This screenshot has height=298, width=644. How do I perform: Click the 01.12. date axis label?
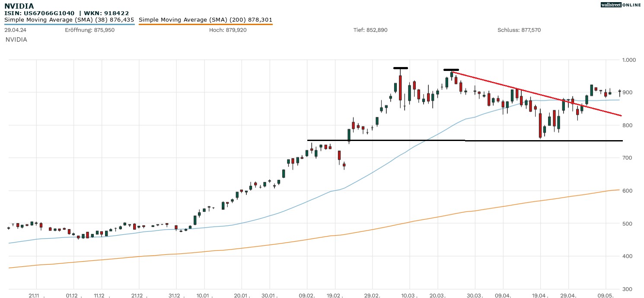(74, 295)
